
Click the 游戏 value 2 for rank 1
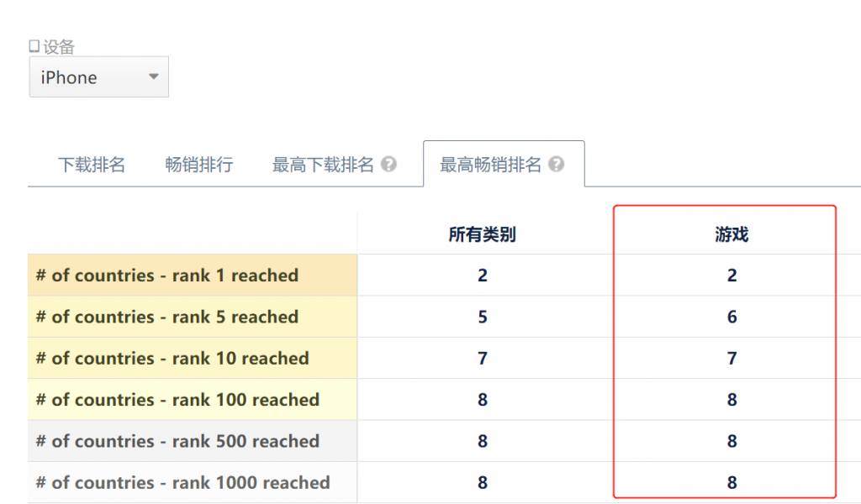(732, 276)
